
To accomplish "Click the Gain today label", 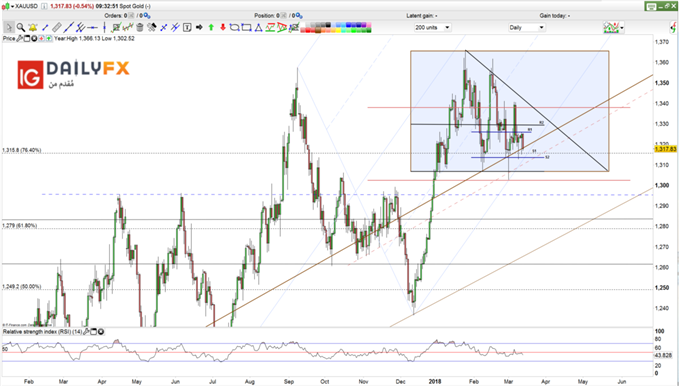I will tap(554, 16).
